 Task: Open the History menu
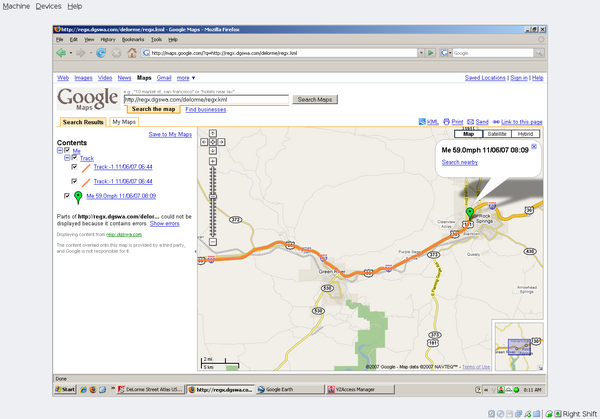click(x=108, y=39)
